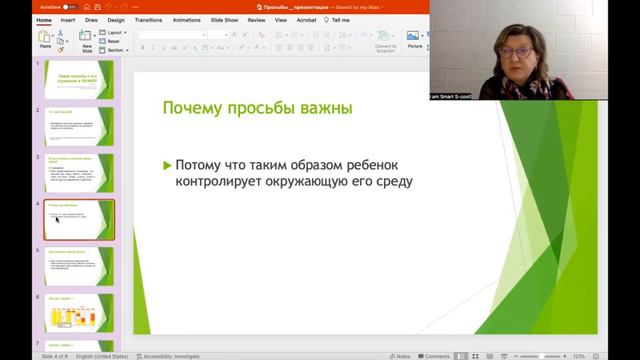Click the Paste clipboard icon
Image resolution: width=640 pixels, height=360 pixels.
[44, 37]
